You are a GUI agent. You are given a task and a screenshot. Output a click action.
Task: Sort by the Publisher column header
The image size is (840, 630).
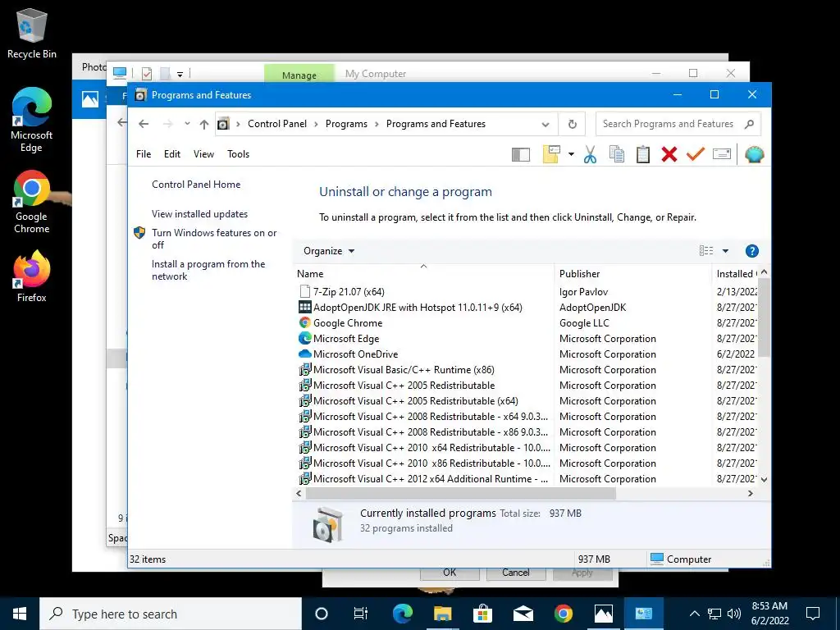(634, 273)
